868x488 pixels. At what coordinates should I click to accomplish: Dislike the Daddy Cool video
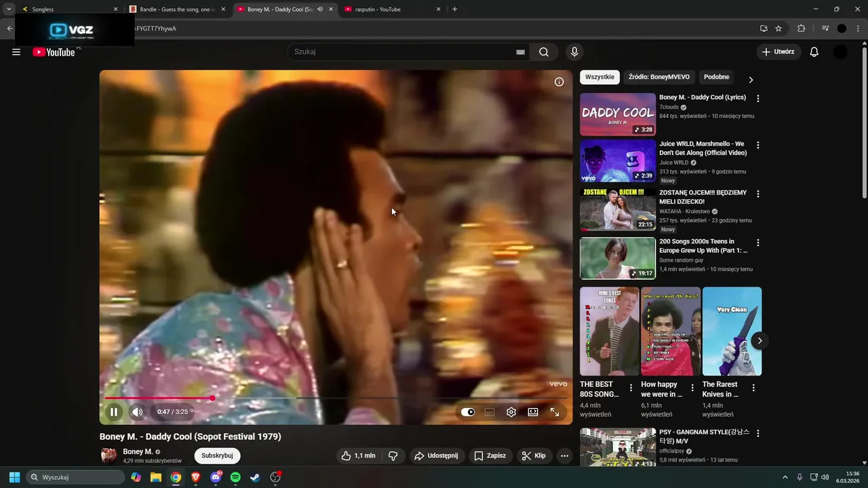click(393, 455)
